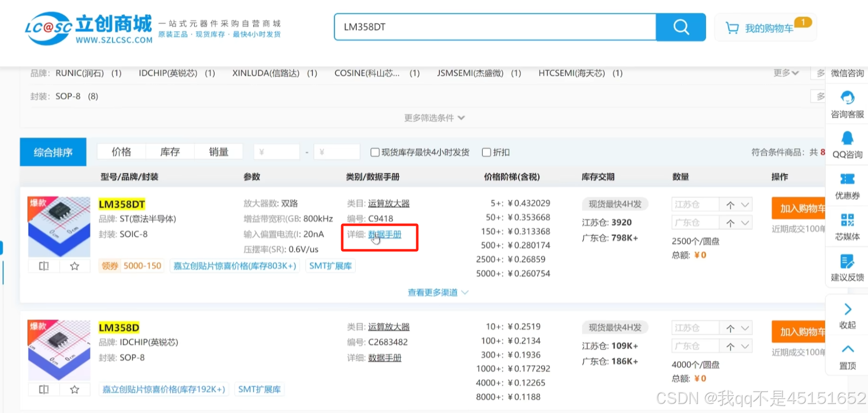Image resolution: width=868 pixels, height=413 pixels.
Task: Increase 广东仓 quantity for LM358DT
Action: coord(730,222)
